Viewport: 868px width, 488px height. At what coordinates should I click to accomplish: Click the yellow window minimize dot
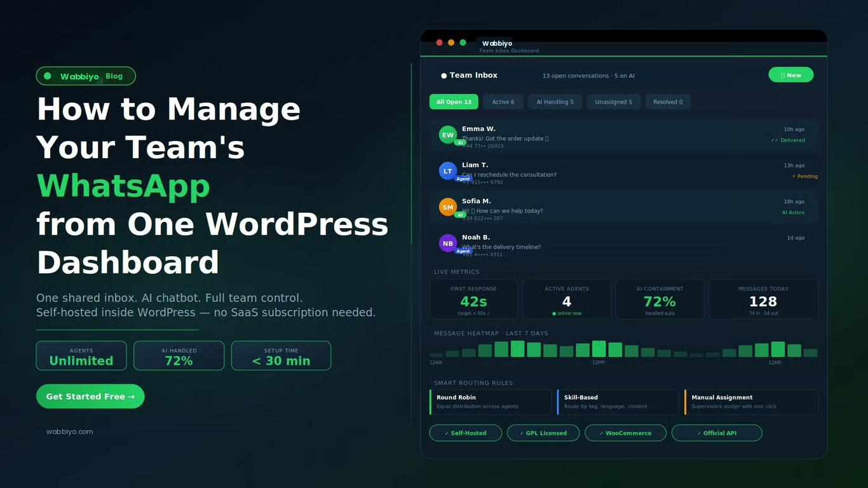(x=451, y=43)
